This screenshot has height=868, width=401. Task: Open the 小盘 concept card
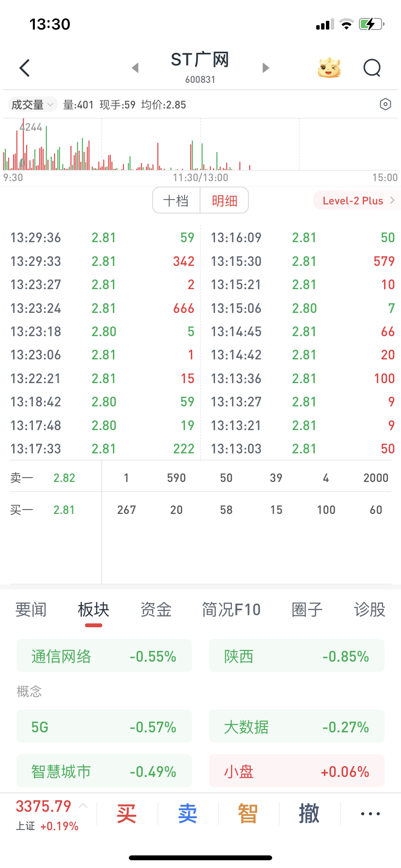[x=297, y=771]
